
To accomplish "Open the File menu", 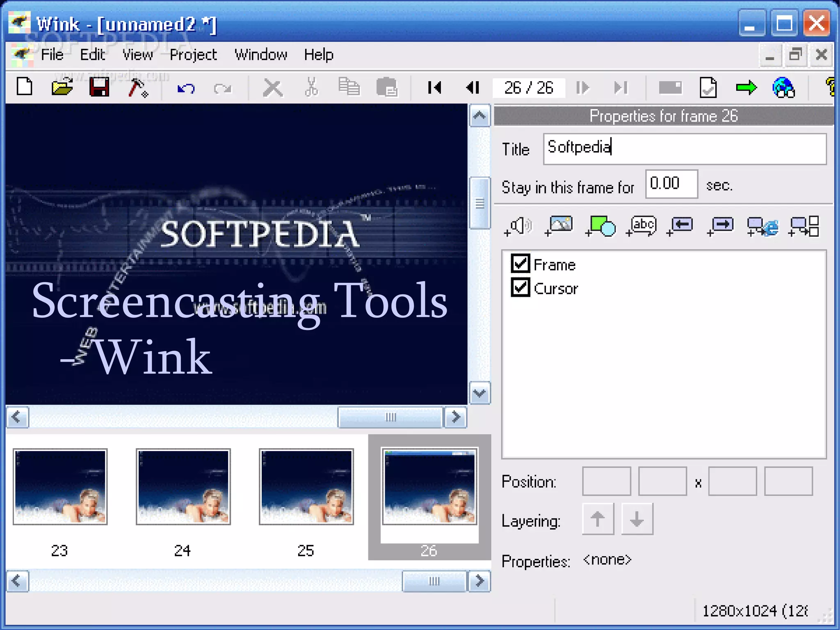I will 52,55.
